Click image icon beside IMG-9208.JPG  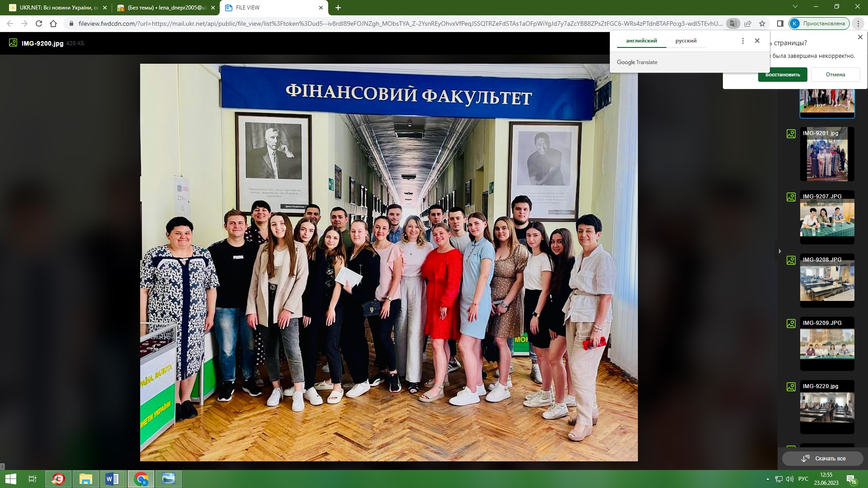(x=791, y=260)
